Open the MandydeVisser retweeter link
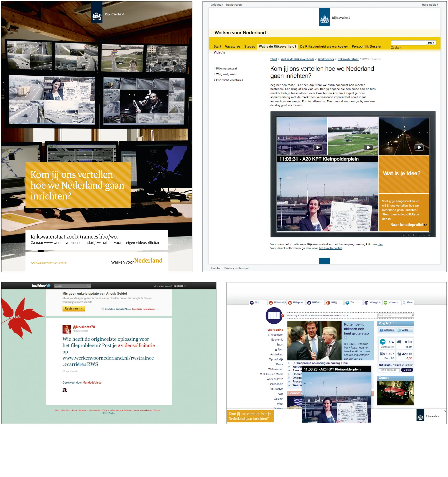 [x=92, y=383]
